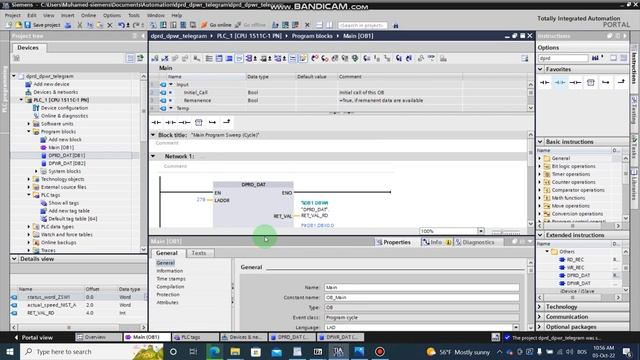Switch to the Diagnostics tab in the inspector
640x360 pixels.
[x=475, y=242]
